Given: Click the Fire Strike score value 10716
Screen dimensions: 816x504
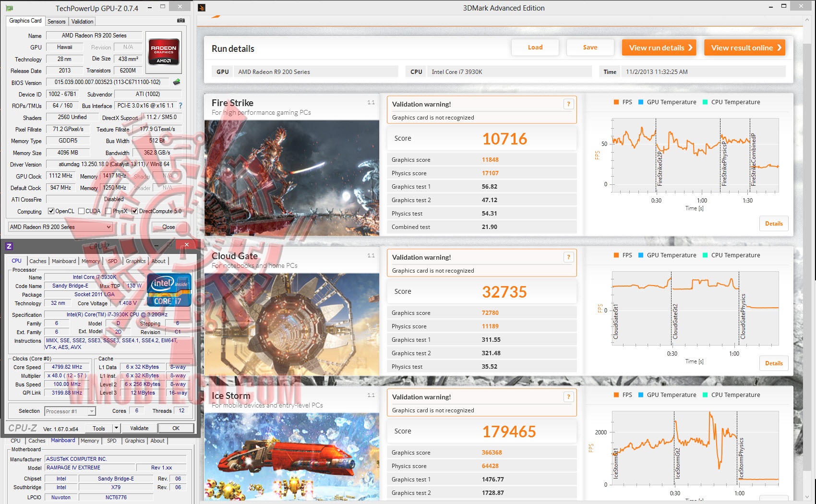Looking at the screenshot, I should click(x=504, y=139).
